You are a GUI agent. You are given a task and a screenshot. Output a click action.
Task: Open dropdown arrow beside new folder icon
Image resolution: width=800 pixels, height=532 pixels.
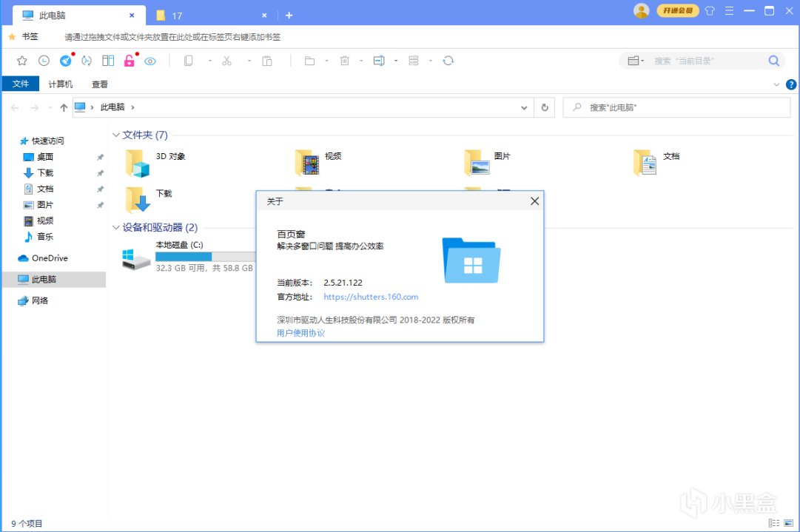coord(326,61)
